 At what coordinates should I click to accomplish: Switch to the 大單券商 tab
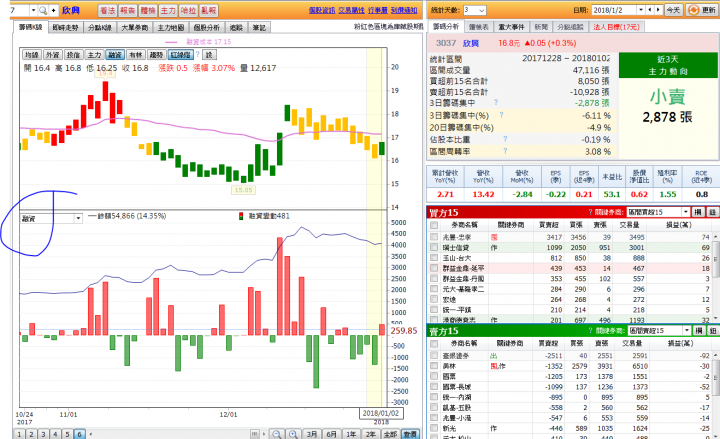point(135,28)
